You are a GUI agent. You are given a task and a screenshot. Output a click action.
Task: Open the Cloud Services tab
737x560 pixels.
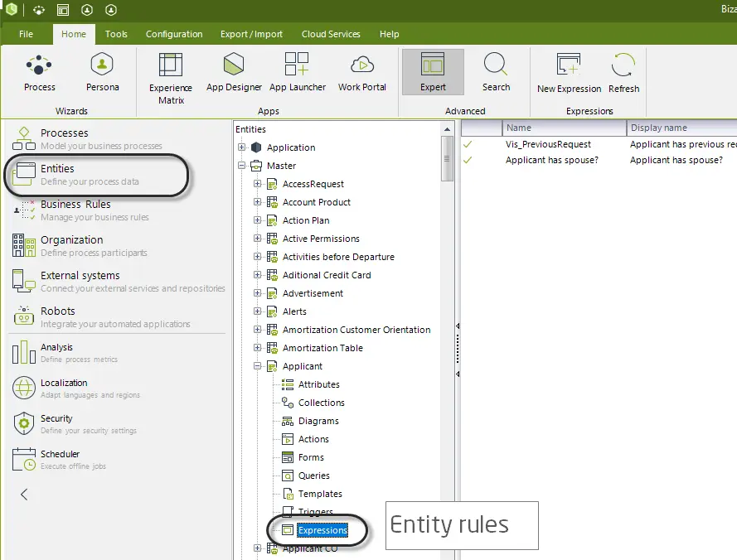point(331,34)
